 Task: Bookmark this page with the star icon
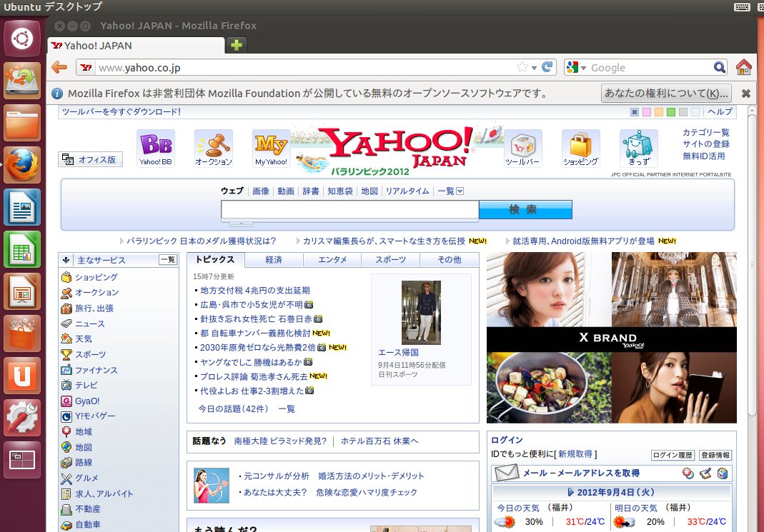pyautogui.click(x=522, y=67)
